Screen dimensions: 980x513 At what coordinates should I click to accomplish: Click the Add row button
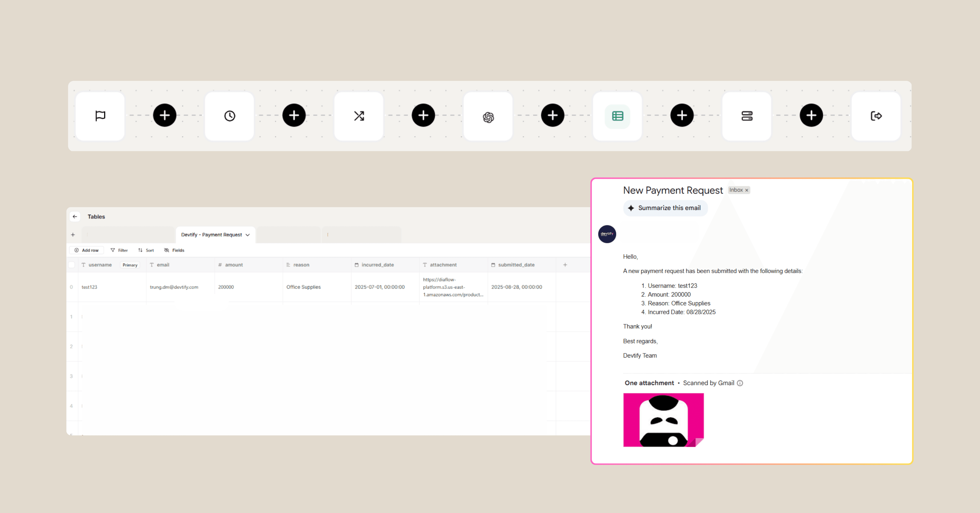87,250
